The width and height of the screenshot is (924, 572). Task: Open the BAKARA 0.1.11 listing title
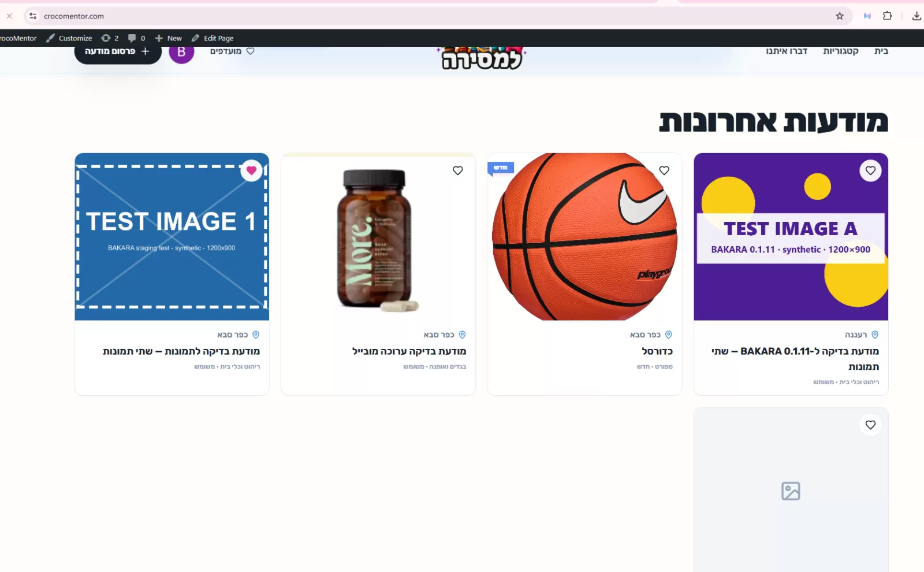[x=795, y=359]
